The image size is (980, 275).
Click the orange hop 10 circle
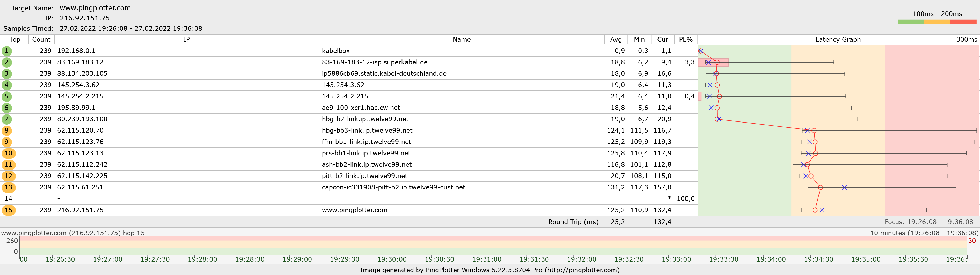[x=8, y=154]
